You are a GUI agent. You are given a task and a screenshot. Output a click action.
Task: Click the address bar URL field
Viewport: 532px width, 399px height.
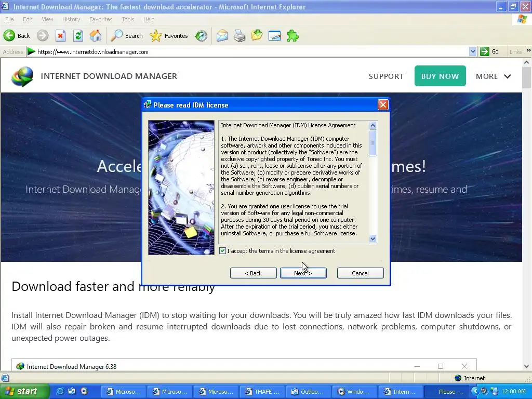tap(251, 51)
